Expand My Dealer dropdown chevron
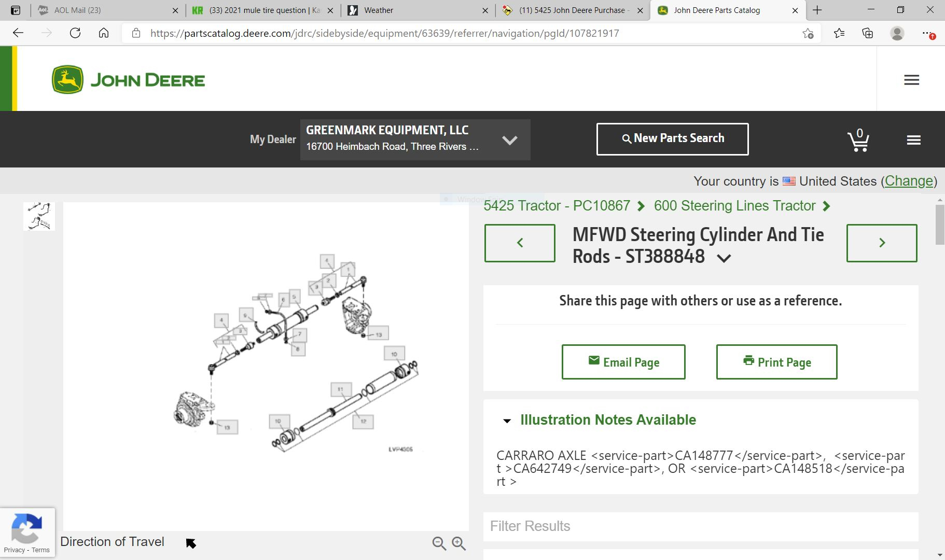The height and width of the screenshot is (560, 945). click(x=510, y=140)
